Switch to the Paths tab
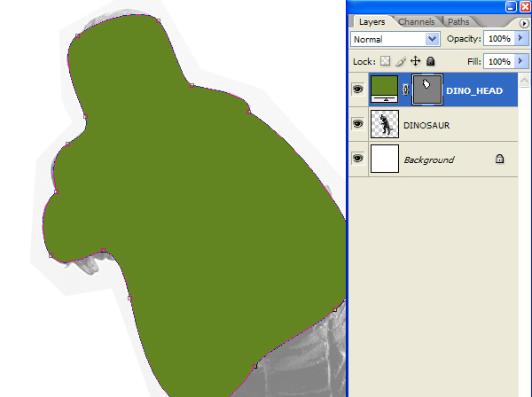Screen dimensions: 532x397 click(x=458, y=22)
